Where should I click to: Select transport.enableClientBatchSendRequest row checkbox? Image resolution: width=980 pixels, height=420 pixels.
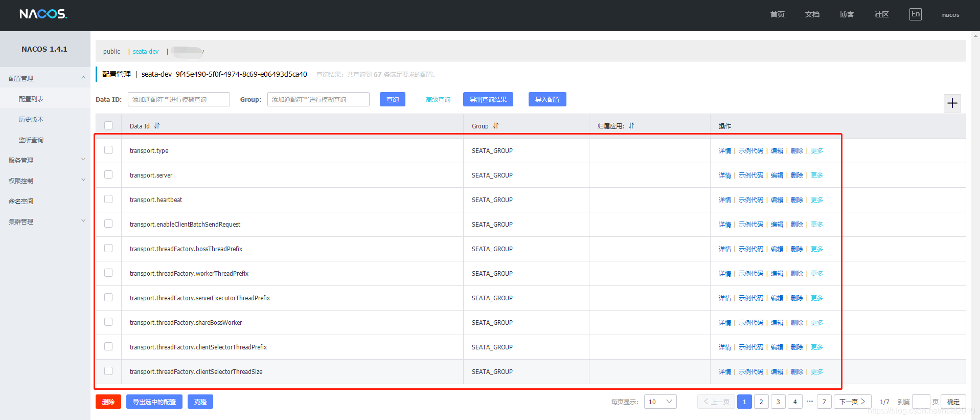click(108, 224)
